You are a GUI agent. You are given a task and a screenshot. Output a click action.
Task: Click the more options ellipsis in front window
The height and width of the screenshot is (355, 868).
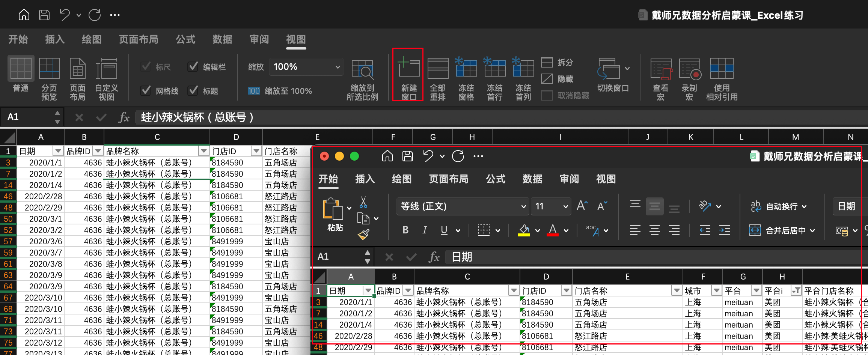tap(478, 156)
